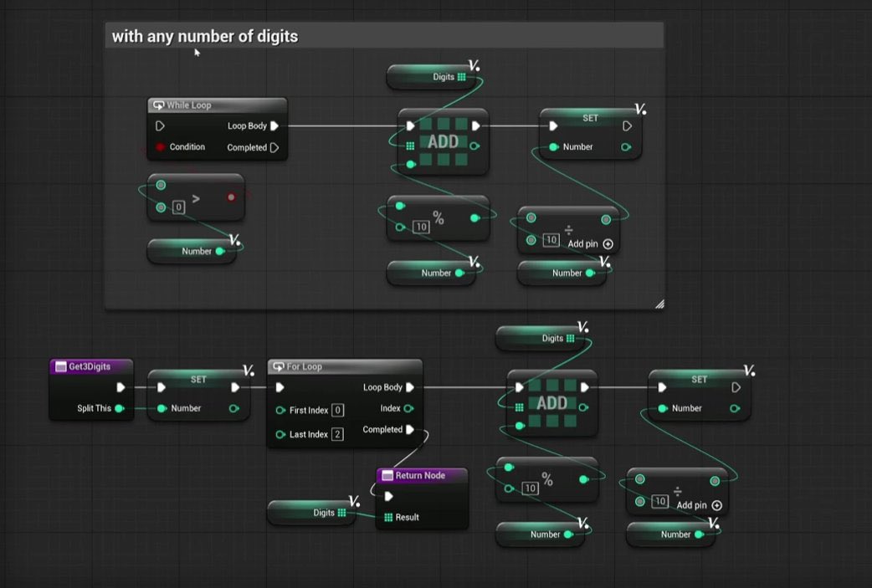Click the exec input pin of the SET node in the comment box

(553, 126)
